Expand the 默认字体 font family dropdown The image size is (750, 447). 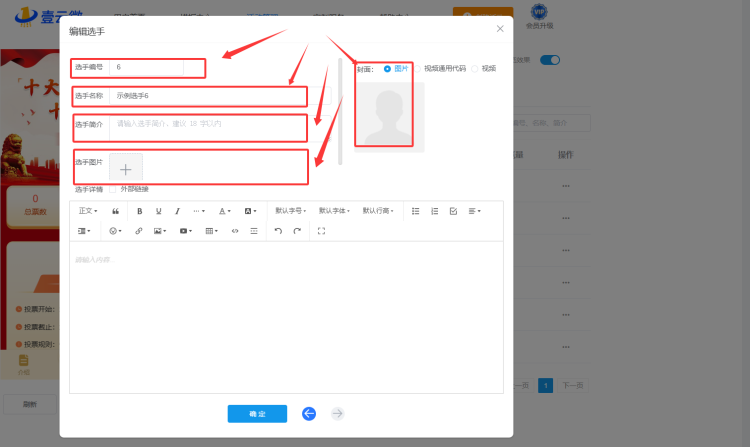[x=335, y=211]
